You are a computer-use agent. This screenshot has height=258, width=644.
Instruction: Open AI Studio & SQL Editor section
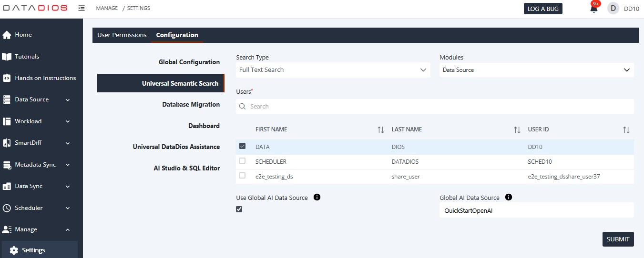[183, 168]
